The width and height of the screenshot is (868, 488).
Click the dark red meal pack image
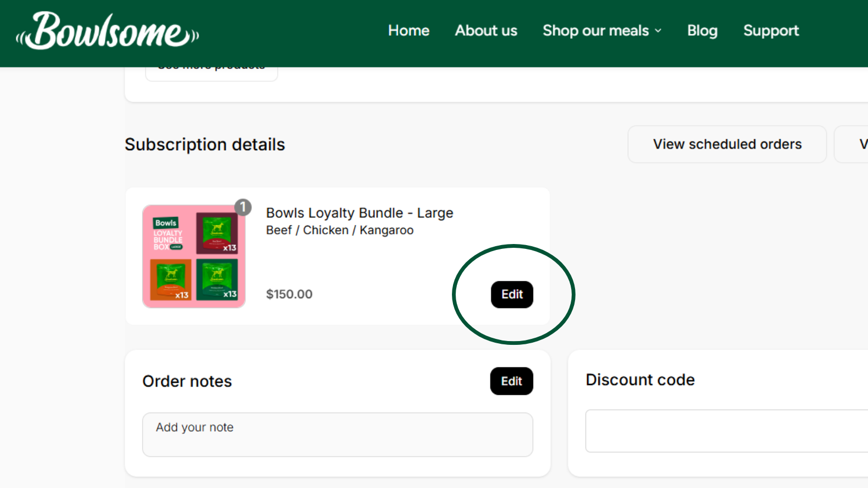[217, 233]
